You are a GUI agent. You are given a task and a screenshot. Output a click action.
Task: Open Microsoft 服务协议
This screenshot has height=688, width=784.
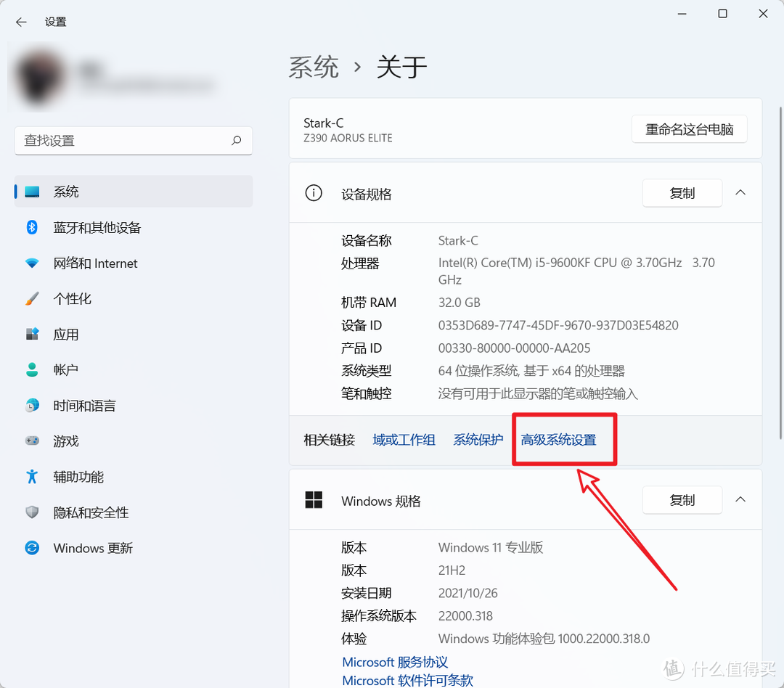[x=394, y=661]
